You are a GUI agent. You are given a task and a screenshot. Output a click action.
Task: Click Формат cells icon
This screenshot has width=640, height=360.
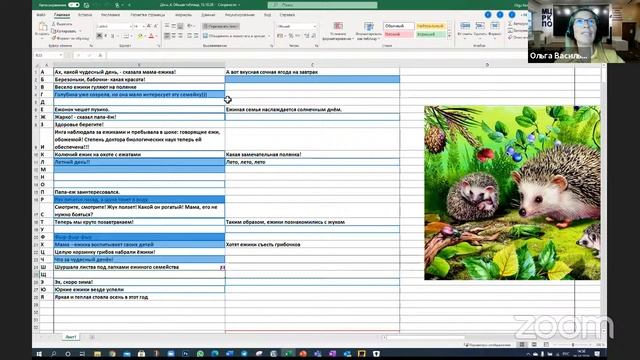pos(494,26)
